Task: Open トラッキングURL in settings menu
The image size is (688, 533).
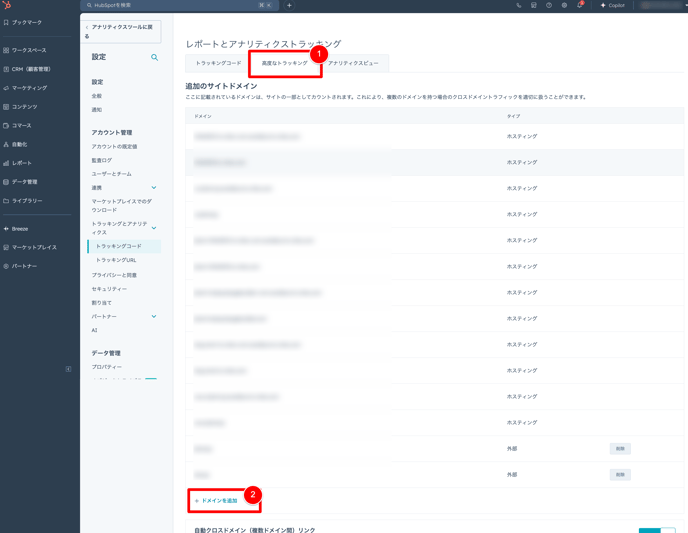Action: [x=116, y=260]
